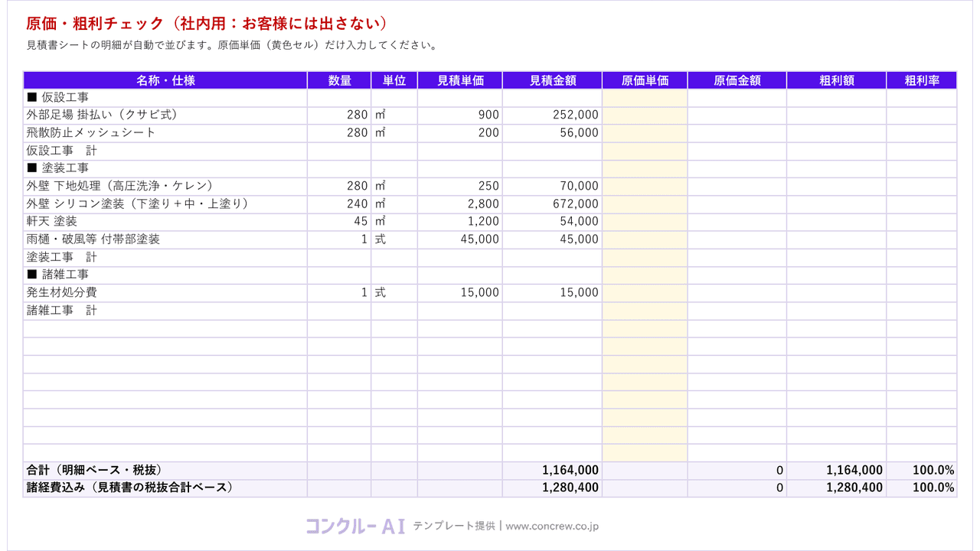Select the 粗利率 column header

(922, 80)
